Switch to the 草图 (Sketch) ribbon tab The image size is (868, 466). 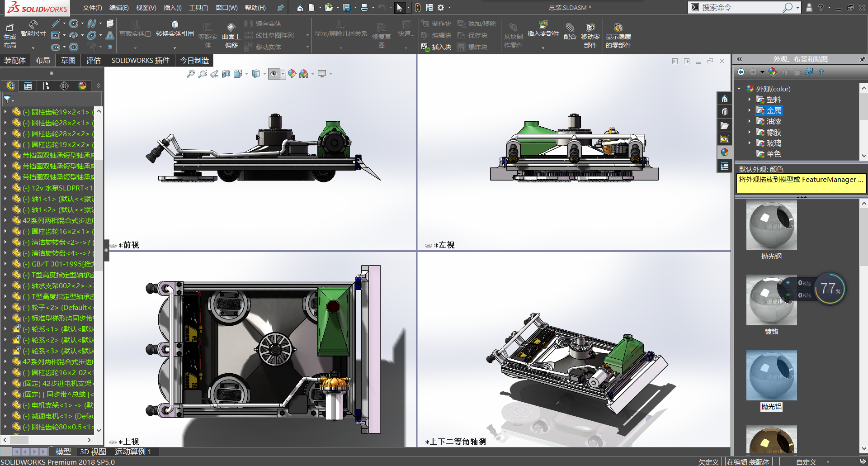click(x=68, y=61)
